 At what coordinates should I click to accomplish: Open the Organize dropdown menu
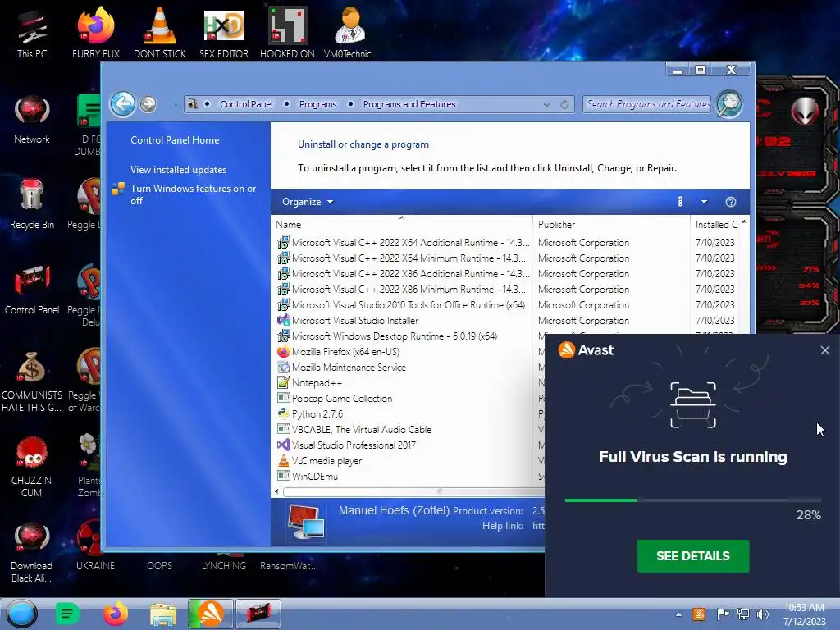point(308,202)
